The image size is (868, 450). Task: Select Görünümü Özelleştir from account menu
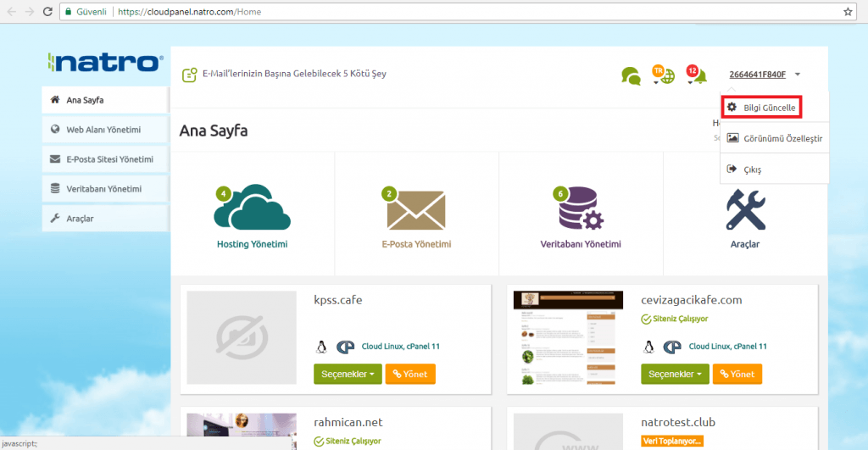point(775,138)
